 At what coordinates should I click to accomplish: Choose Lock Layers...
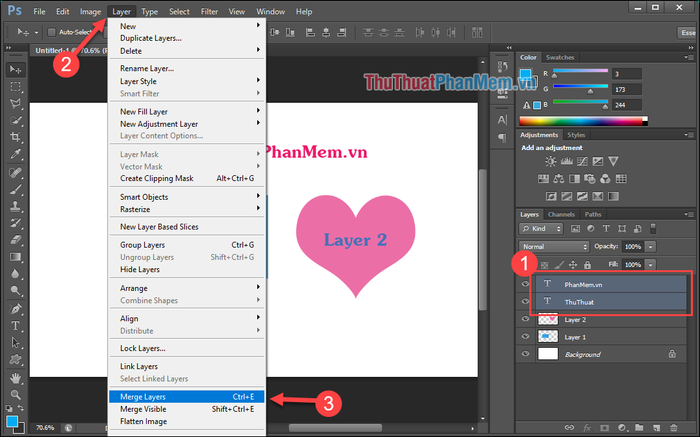tap(187, 348)
